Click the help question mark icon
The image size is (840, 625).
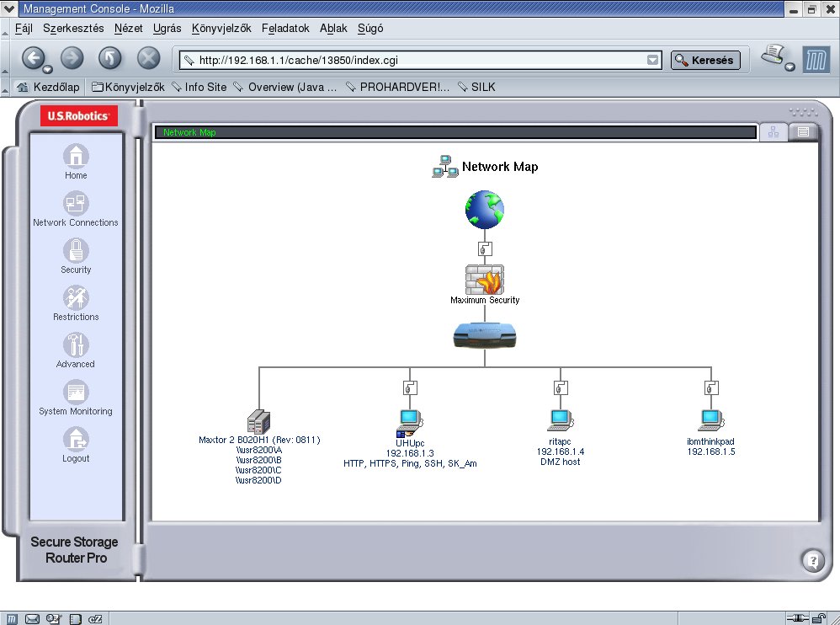tap(813, 561)
